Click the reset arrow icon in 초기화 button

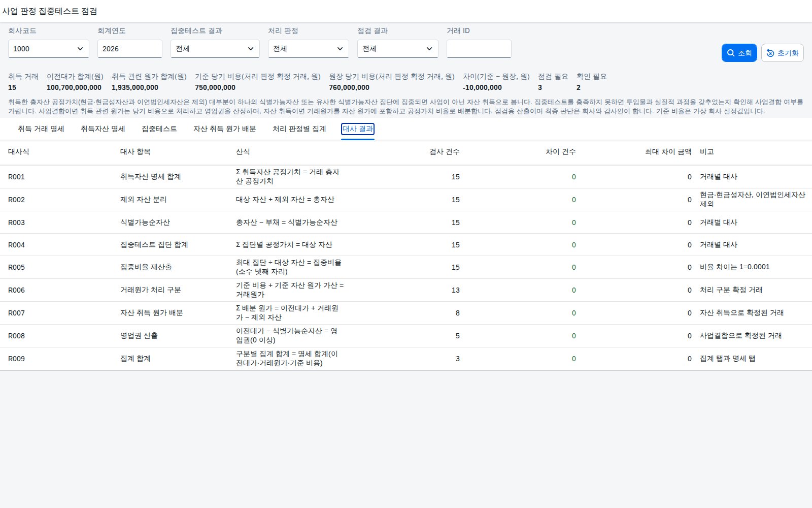click(x=770, y=53)
